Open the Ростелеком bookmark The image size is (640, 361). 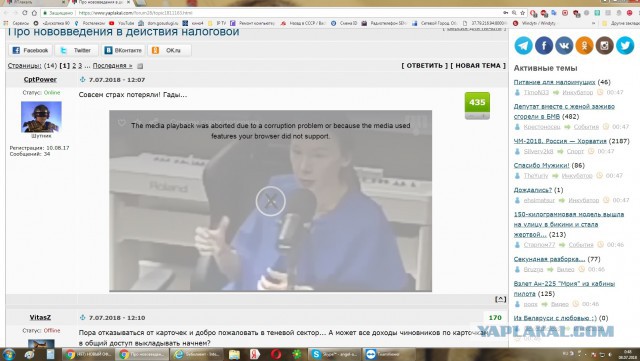coord(90,23)
